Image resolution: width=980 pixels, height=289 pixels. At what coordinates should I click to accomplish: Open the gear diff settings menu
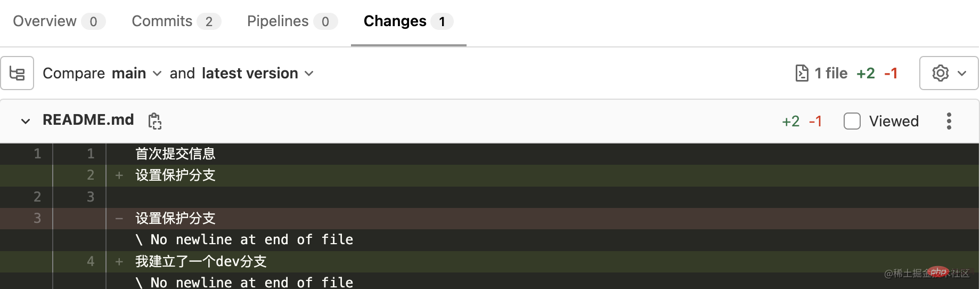[x=949, y=73]
